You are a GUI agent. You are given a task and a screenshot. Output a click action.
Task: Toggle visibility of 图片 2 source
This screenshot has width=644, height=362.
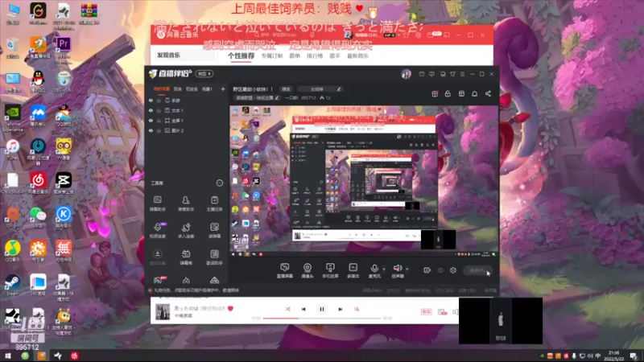[x=151, y=130]
